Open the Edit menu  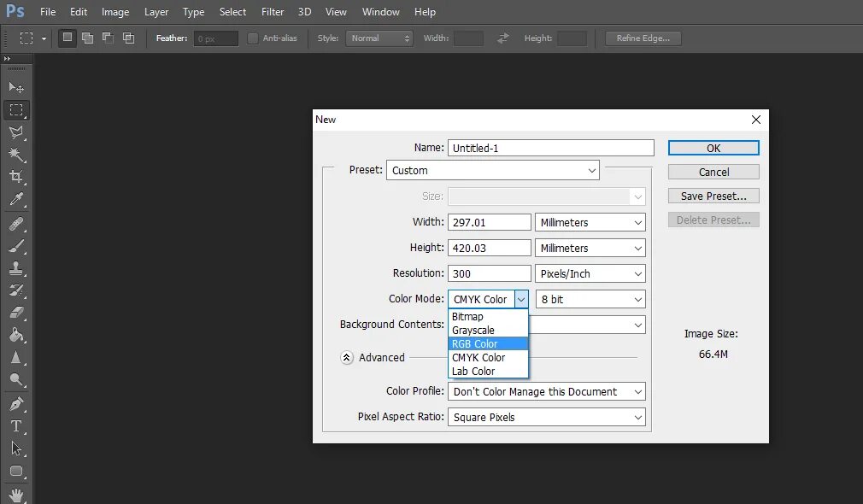[79, 12]
